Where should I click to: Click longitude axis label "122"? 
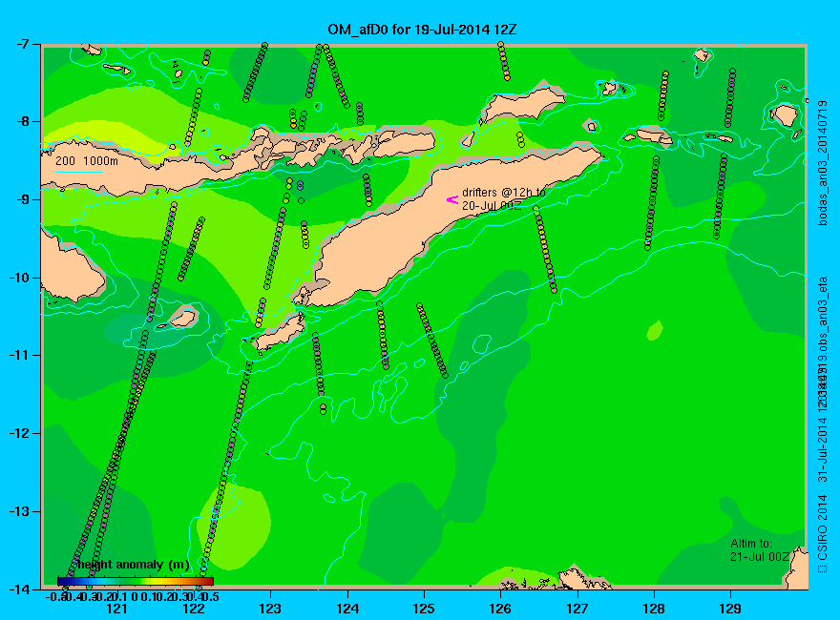point(194,609)
